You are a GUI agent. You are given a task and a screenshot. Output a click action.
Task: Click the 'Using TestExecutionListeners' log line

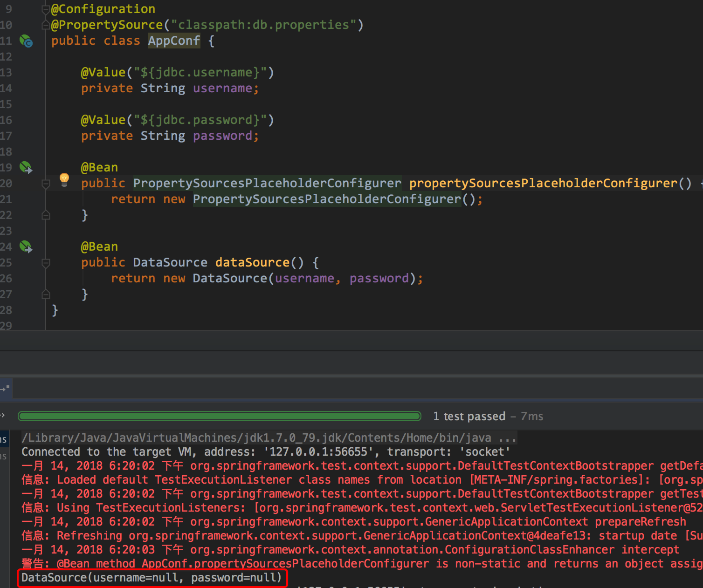click(362, 507)
